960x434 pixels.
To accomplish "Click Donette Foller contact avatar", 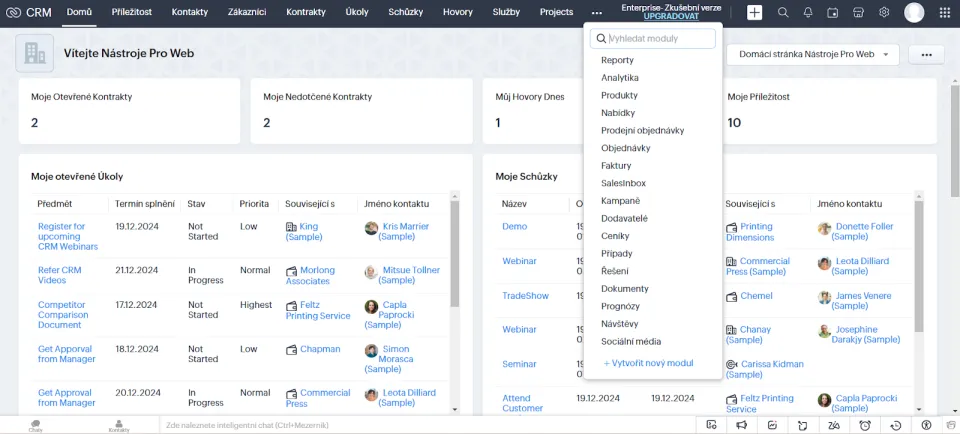I will 824,228.
